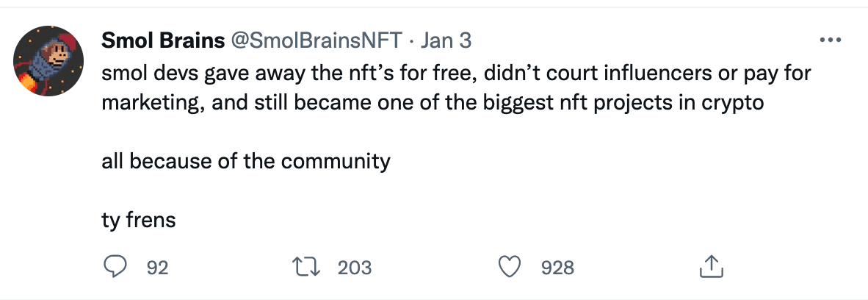Click 'all because of the community' text
Viewport: 868px width, 300px height.
[246, 161]
